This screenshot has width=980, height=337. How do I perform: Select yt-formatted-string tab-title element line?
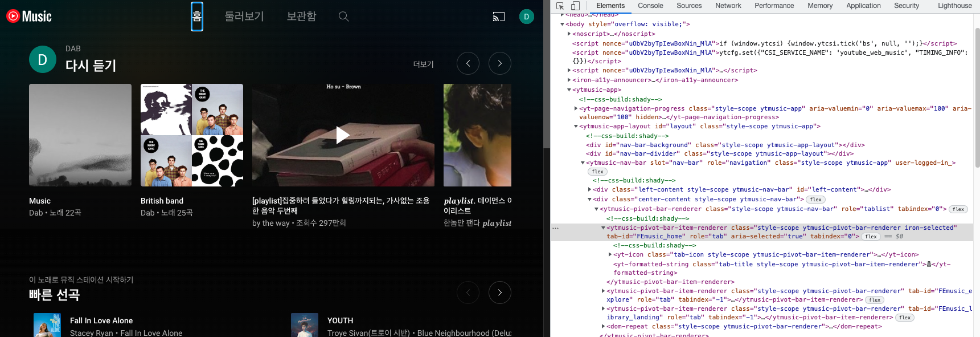click(x=782, y=268)
